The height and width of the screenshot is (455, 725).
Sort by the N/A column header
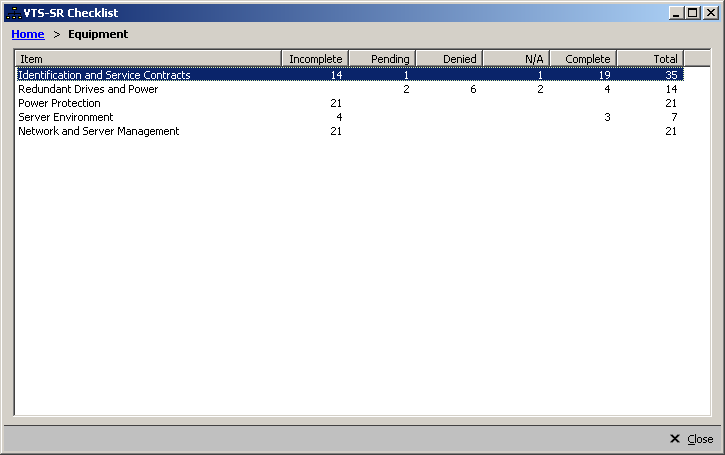(x=516, y=59)
